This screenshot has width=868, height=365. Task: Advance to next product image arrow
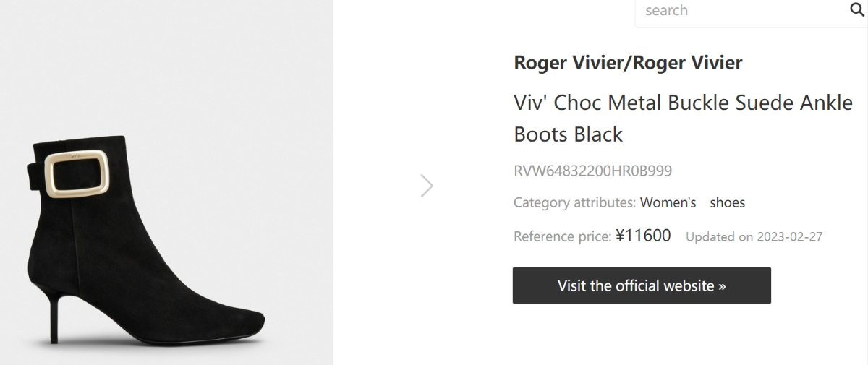427,186
